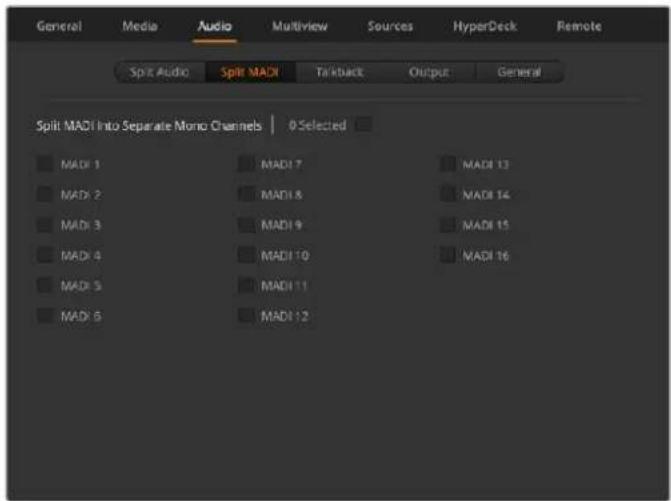Check the MADI 4 box
Screen dimensions: 671x501
click(45, 255)
